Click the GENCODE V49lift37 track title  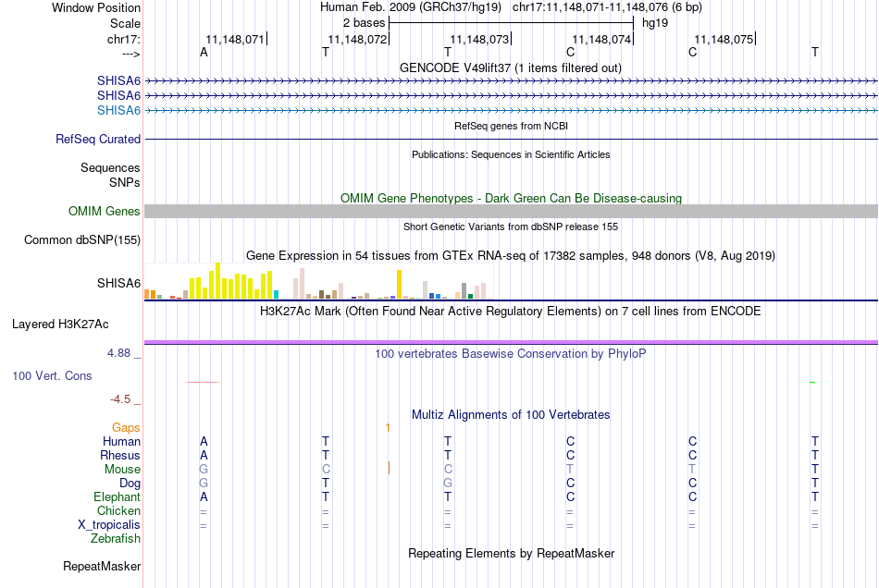tap(510, 67)
